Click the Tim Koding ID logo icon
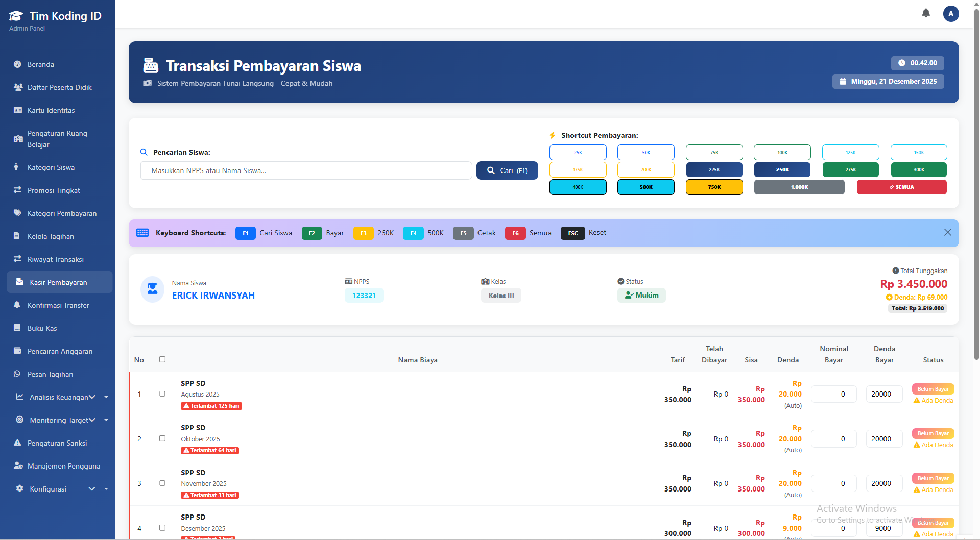 tap(16, 15)
